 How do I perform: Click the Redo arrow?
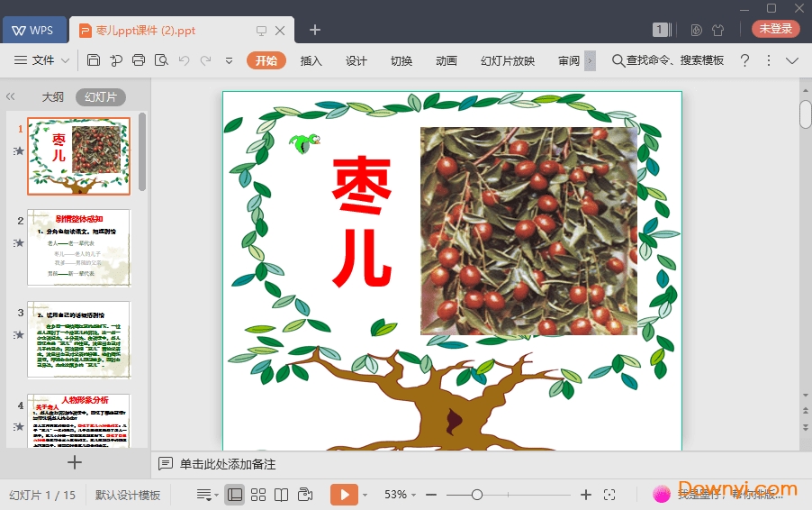click(x=205, y=60)
